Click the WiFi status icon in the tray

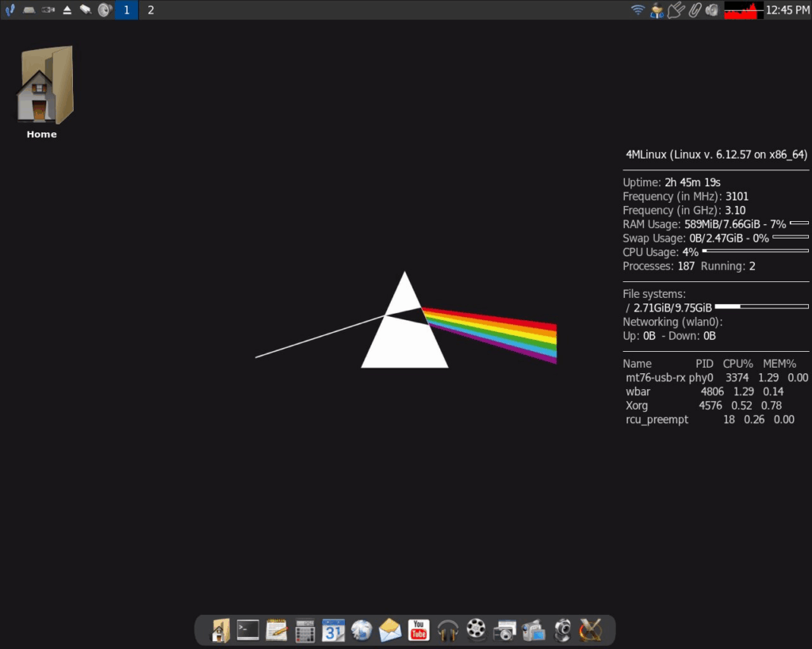636,10
